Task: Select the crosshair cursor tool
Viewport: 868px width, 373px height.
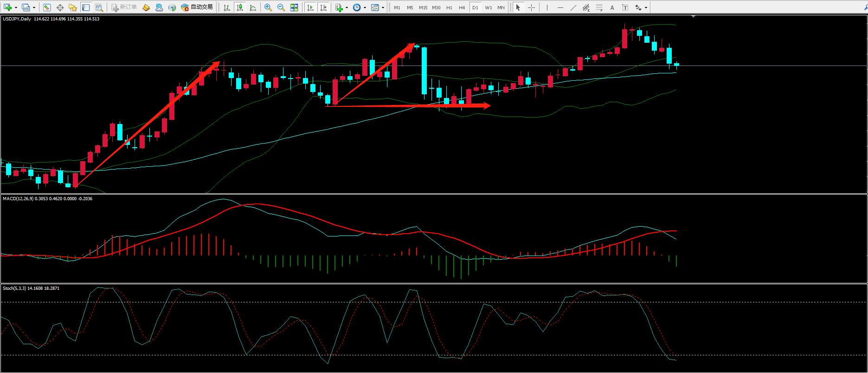Action: 531,7
